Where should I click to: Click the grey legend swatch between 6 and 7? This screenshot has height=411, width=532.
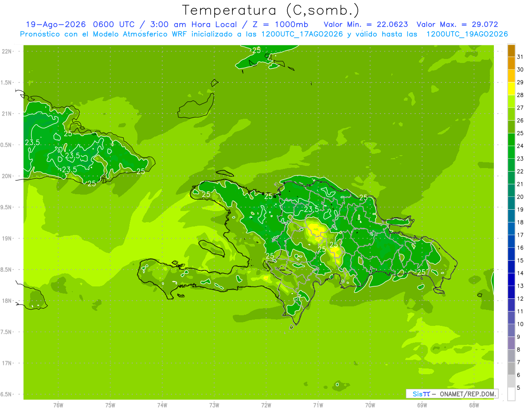coord(511,369)
